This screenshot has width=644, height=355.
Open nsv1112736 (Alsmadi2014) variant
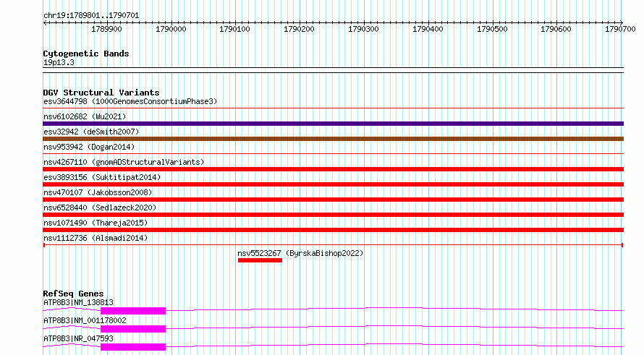pyautogui.click(x=96, y=238)
